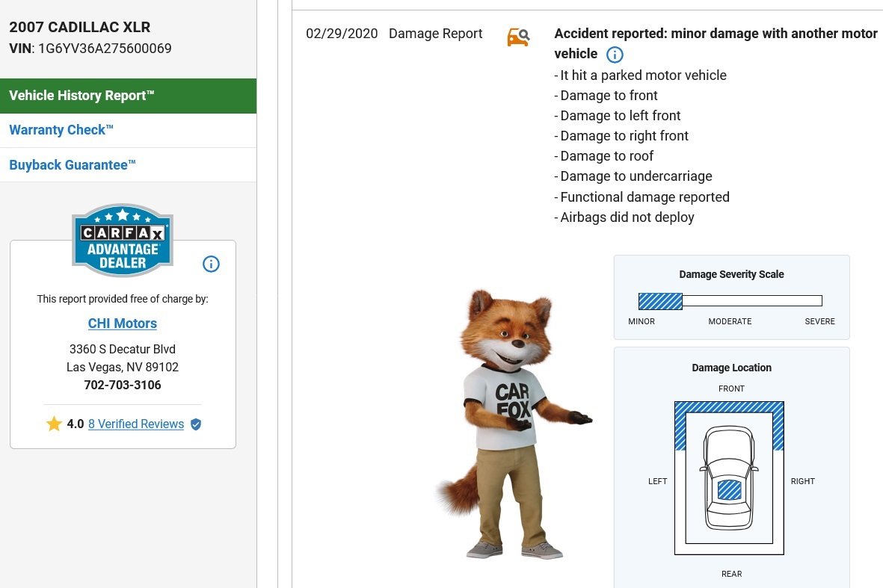Open the Warranty Check tab
Screen dimensions: 883x588
point(128,130)
